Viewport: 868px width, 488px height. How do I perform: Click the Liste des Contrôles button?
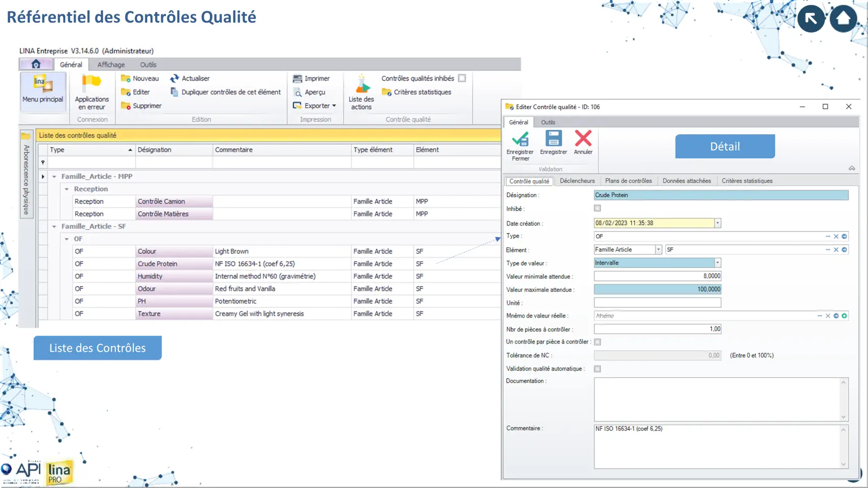[x=98, y=348]
